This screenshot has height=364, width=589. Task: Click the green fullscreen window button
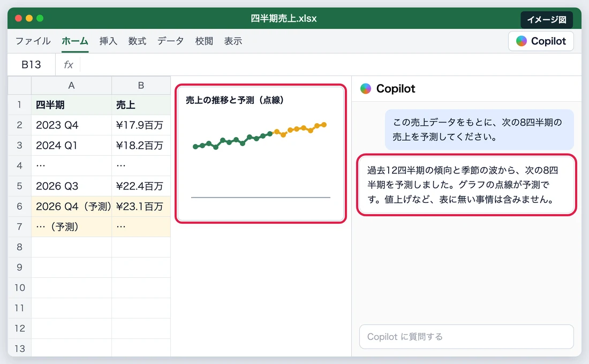40,18
